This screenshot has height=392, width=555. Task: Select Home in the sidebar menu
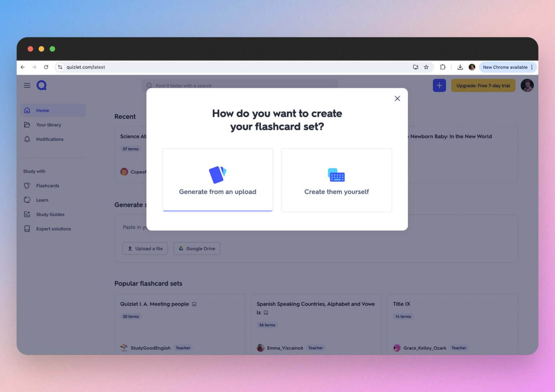[43, 110]
